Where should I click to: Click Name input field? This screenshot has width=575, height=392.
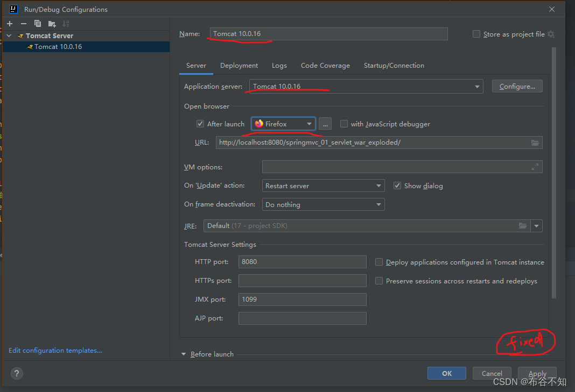pos(328,34)
